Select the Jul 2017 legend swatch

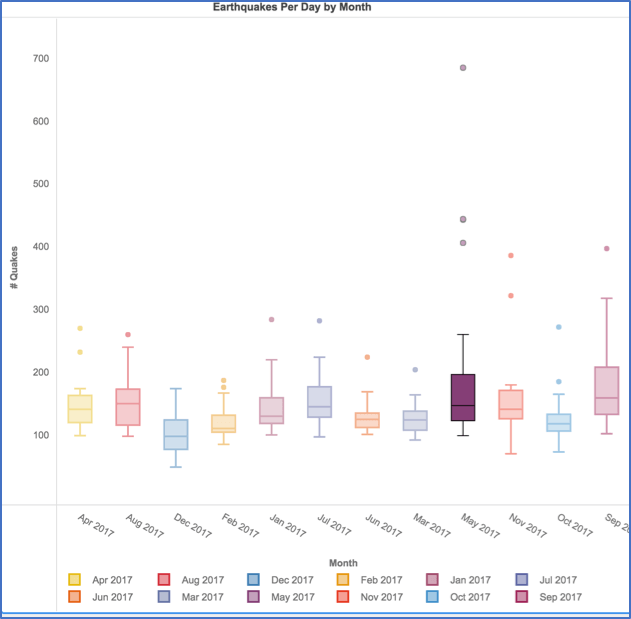tap(521, 580)
